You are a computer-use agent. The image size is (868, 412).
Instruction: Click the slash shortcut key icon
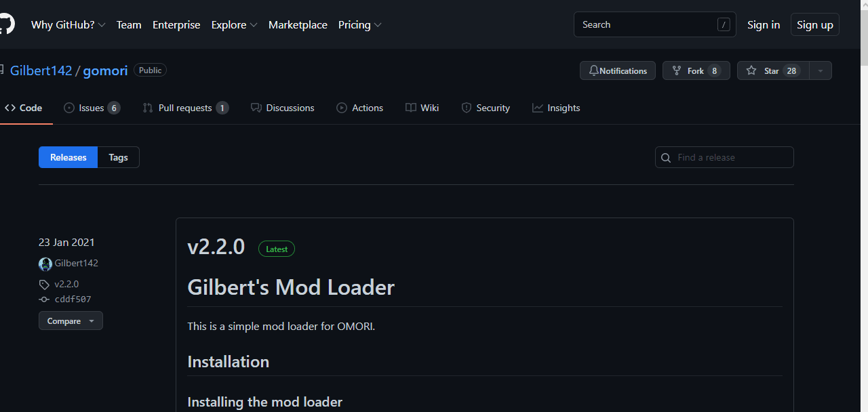724,25
